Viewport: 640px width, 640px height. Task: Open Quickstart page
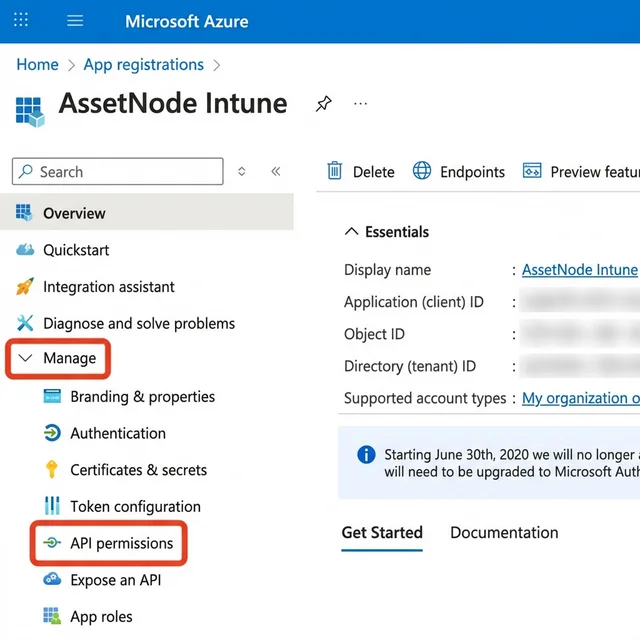pyautogui.click(x=76, y=250)
